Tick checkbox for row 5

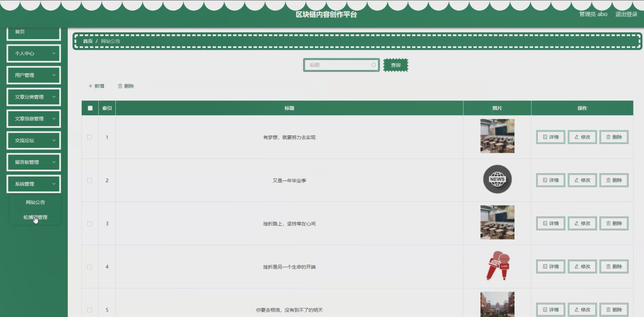click(90, 310)
